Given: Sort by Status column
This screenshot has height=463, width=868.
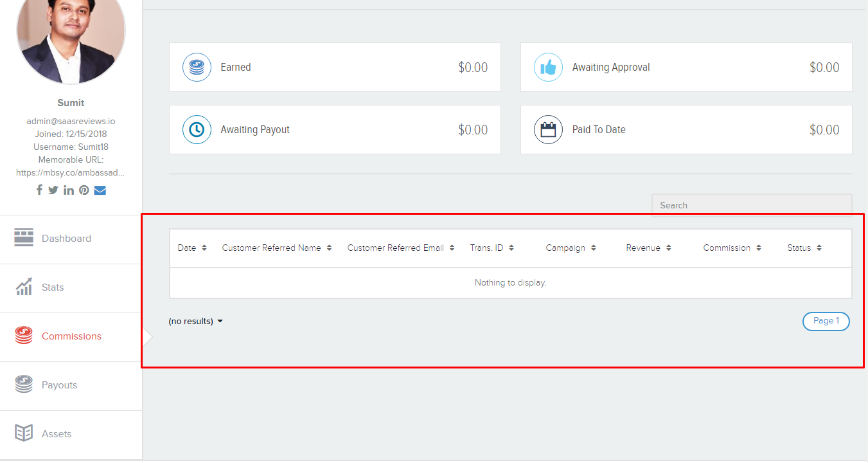Looking at the screenshot, I should (x=804, y=248).
